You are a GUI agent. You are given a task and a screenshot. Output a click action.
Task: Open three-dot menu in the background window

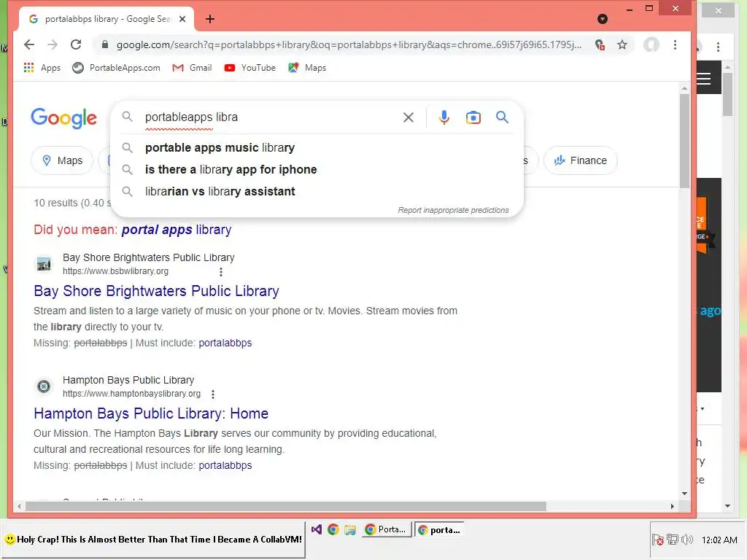point(718,47)
